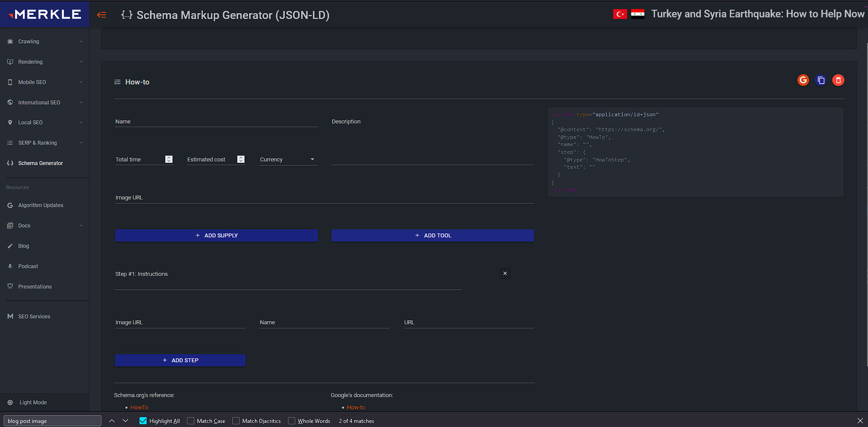This screenshot has height=427, width=868.
Task: Go to previous find match arrow
Action: tap(112, 421)
